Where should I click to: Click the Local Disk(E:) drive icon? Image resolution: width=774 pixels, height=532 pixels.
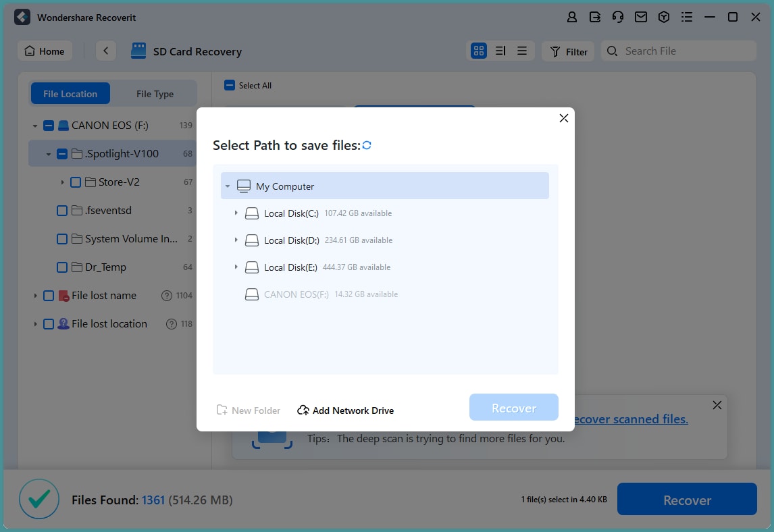(x=252, y=267)
